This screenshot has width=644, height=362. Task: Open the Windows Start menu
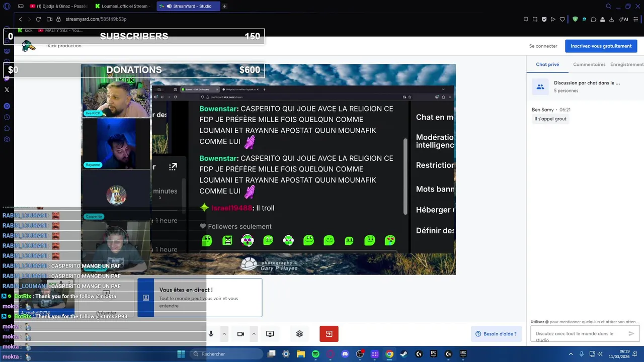[x=181, y=354]
